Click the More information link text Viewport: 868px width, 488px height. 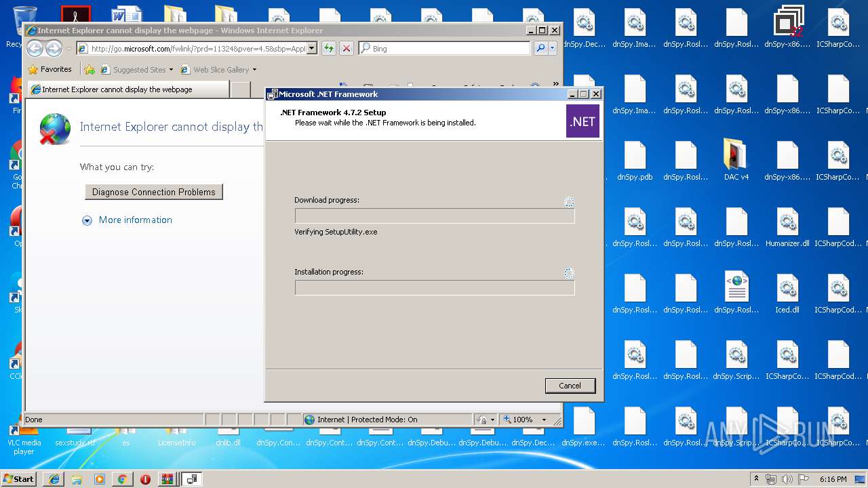pos(136,220)
